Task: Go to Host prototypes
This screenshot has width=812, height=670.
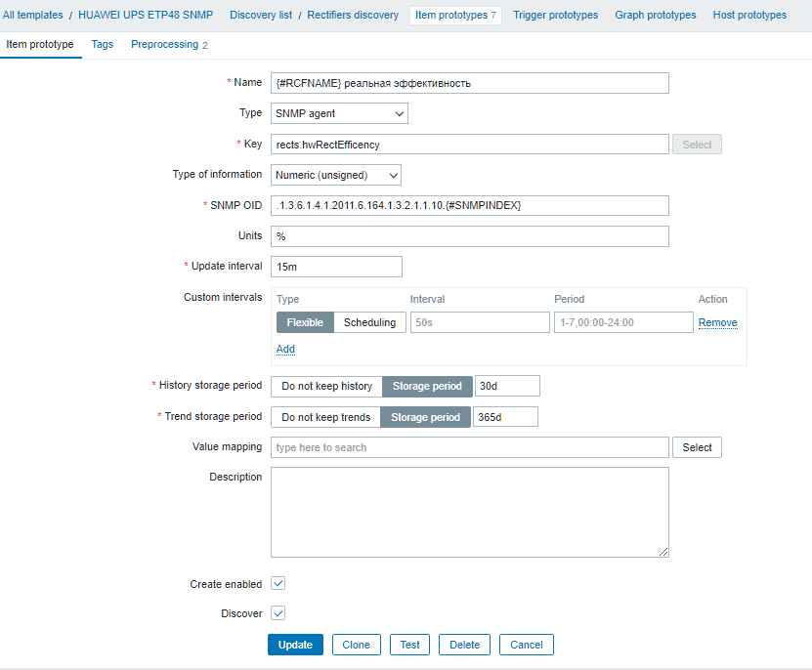Action: [x=748, y=15]
